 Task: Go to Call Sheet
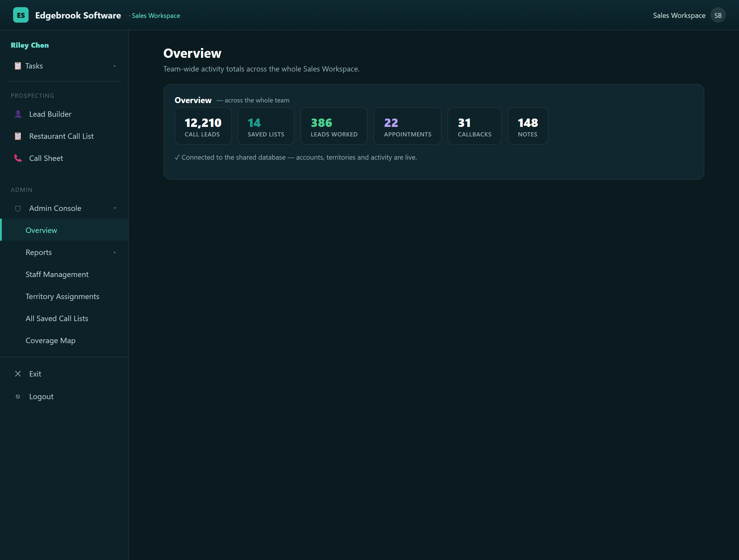[64, 158]
